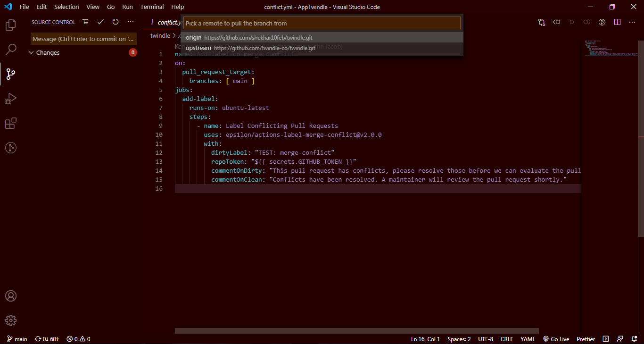Click line number 9 in gutter
The width and height of the screenshot is (644, 344).
[x=160, y=126]
